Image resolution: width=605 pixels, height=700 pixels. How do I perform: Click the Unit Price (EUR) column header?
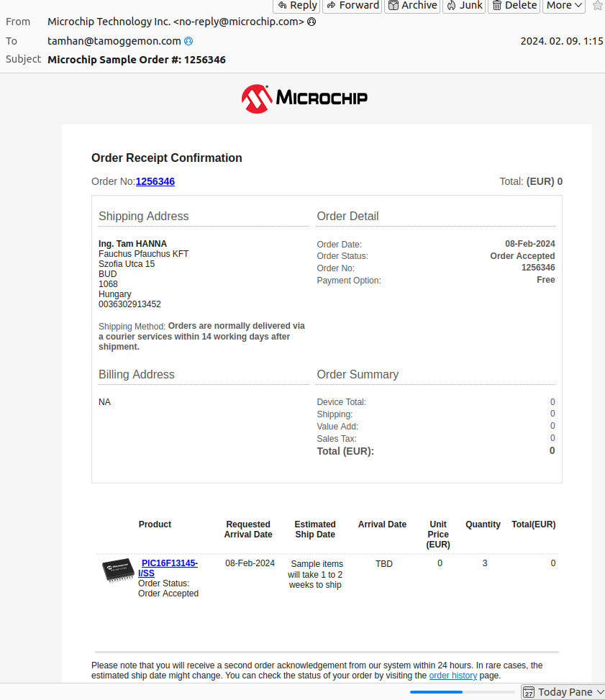click(x=438, y=535)
